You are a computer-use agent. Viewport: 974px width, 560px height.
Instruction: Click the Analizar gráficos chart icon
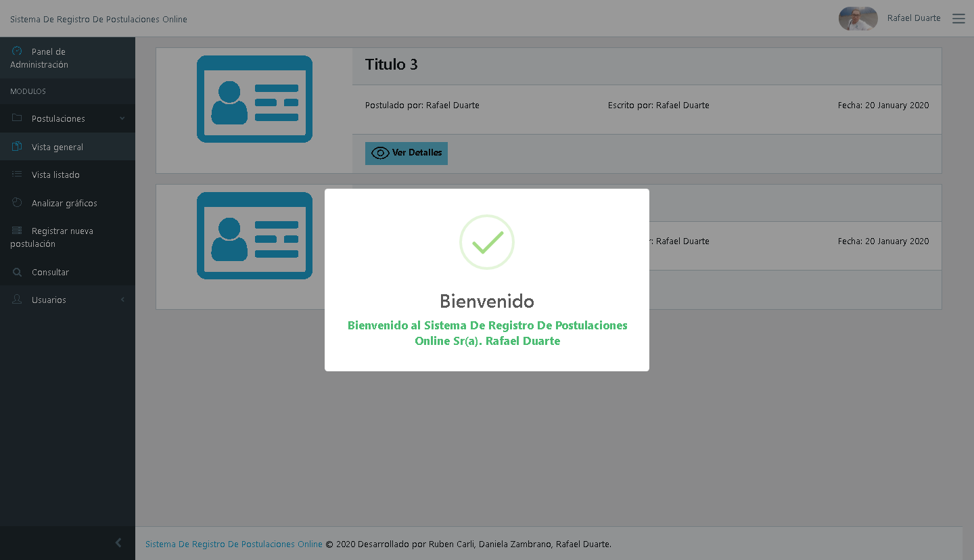coord(17,203)
